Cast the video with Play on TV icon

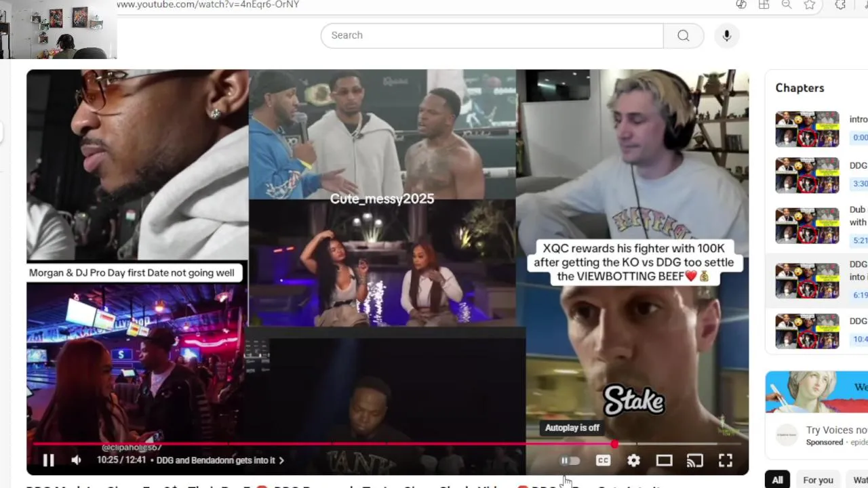(694, 461)
